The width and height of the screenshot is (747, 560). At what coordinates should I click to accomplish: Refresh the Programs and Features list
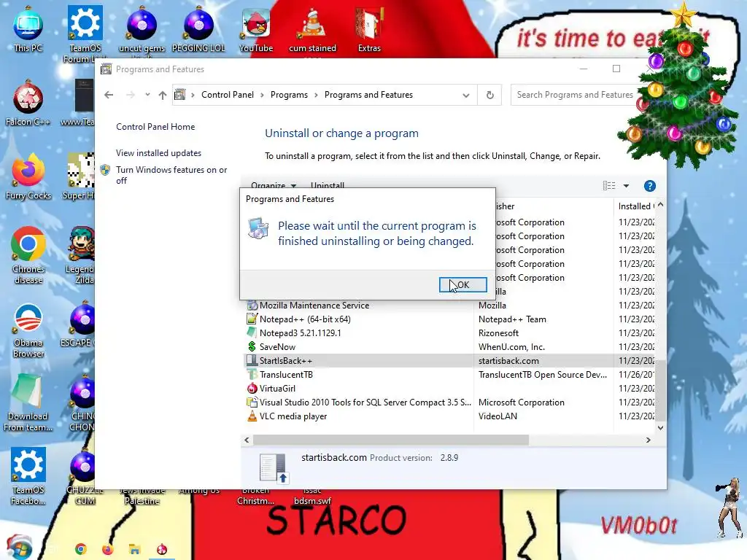click(489, 95)
